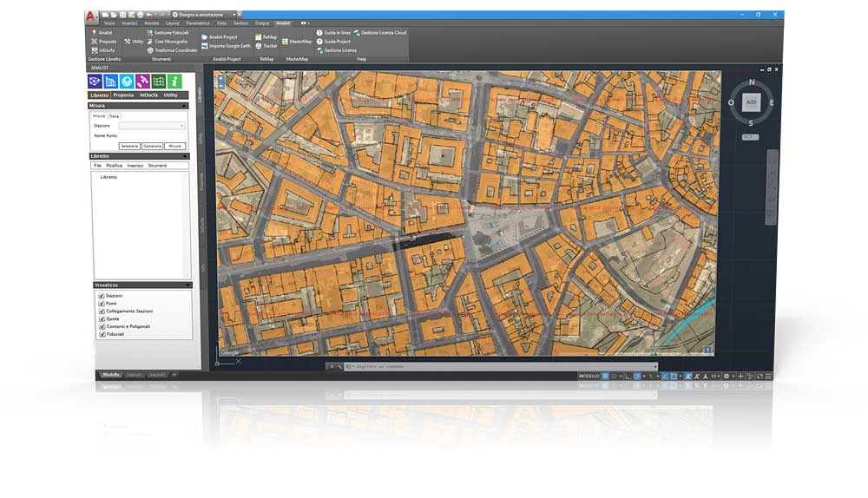Click Gestione Licenza Cloud in the ribbon
868x498 pixels.
click(380, 33)
